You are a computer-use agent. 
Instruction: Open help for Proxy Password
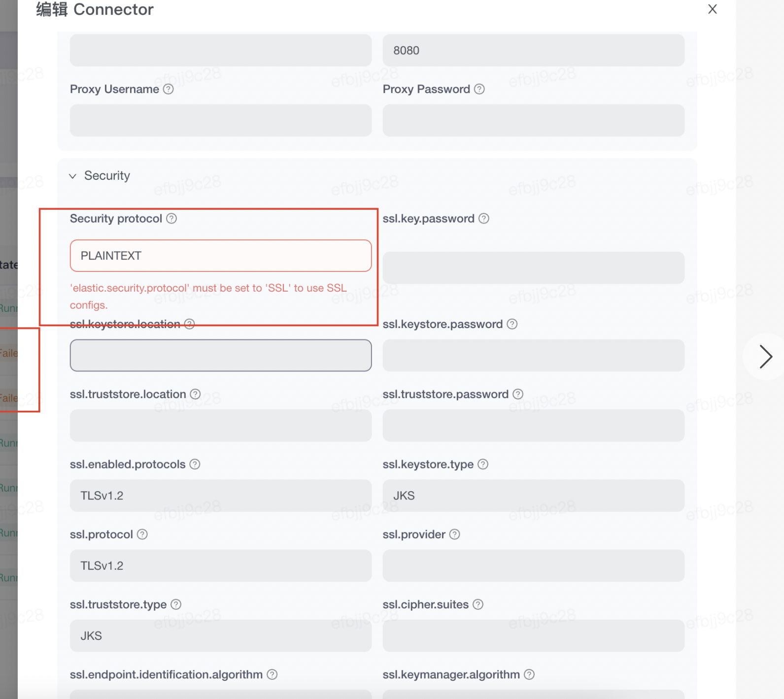tap(479, 89)
